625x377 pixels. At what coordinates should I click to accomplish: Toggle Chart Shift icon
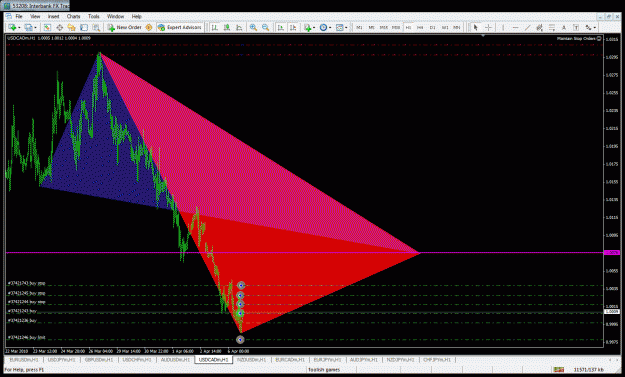coord(293,27)
